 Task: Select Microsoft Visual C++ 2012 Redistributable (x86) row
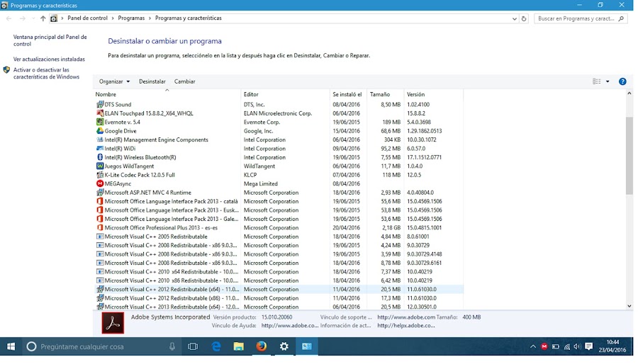pos(279,298)
